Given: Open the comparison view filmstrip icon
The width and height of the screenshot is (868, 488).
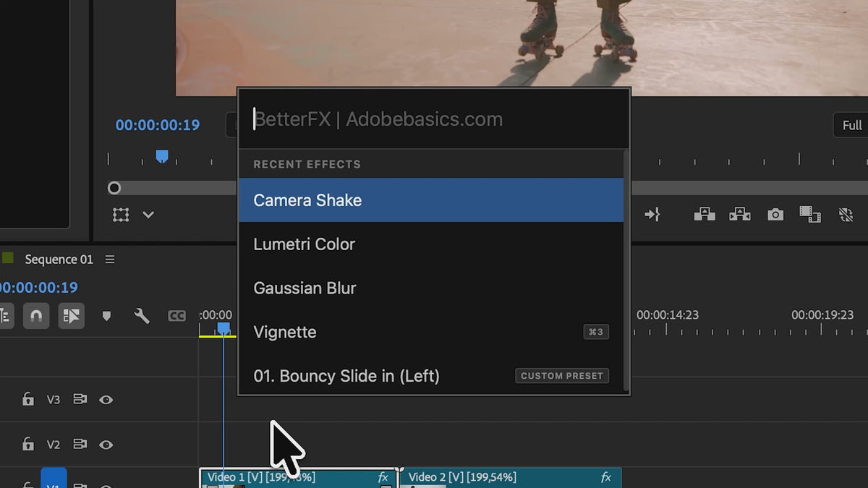Looking at the screenshot, I should (810, 214).
